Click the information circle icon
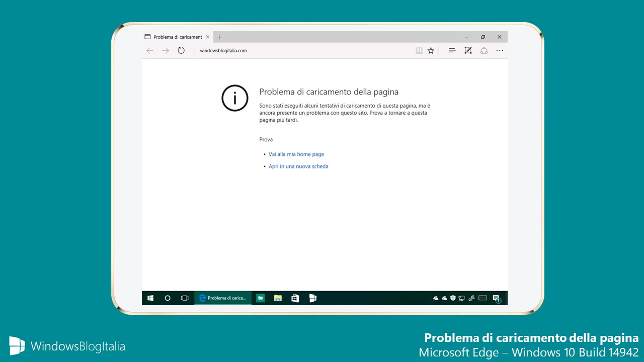Screen dimensions: 644x362 [x=235, y=98]
